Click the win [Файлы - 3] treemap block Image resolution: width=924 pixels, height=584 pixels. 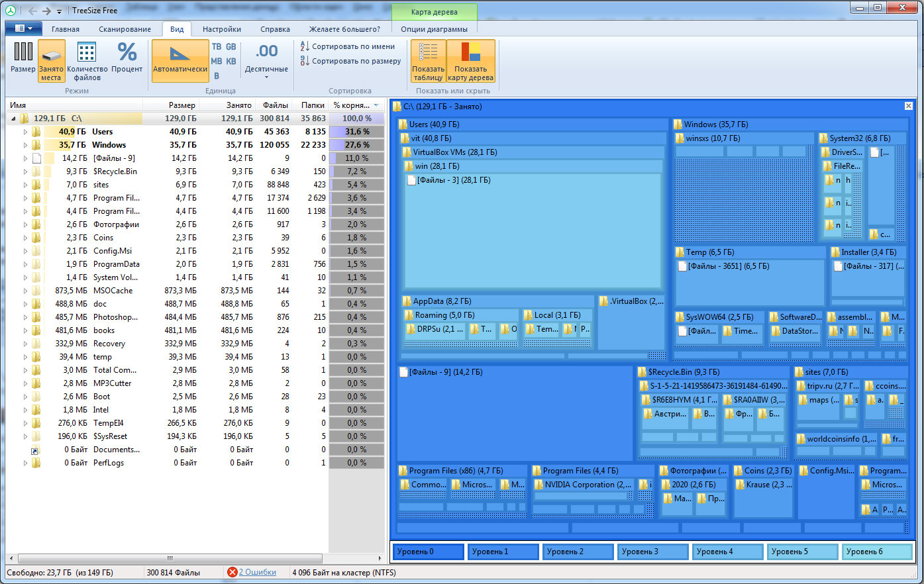(x=533, y=231)
